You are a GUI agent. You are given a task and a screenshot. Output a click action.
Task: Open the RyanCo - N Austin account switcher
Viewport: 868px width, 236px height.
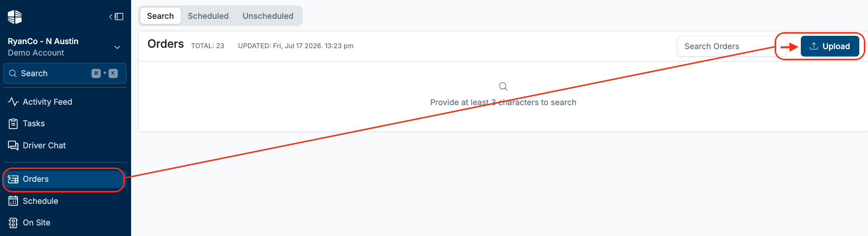click(x=65, y=47)
